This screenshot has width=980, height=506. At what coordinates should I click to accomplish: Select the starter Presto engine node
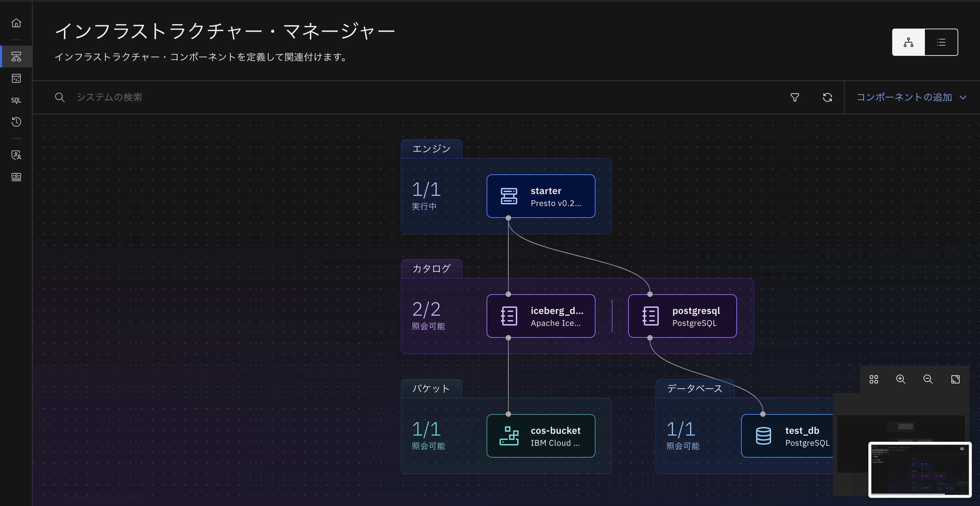click(541, 196)
